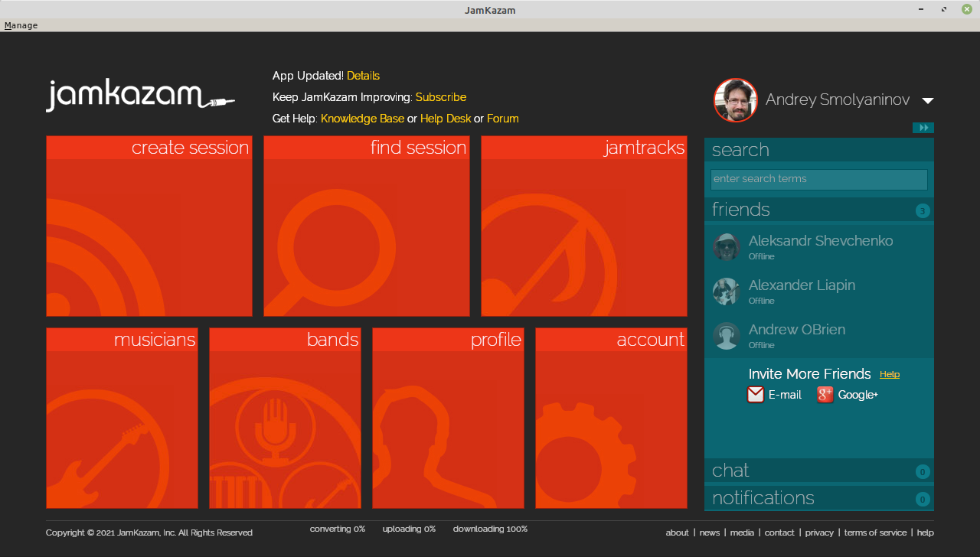Click the help footer link

[x=925, y=533]
